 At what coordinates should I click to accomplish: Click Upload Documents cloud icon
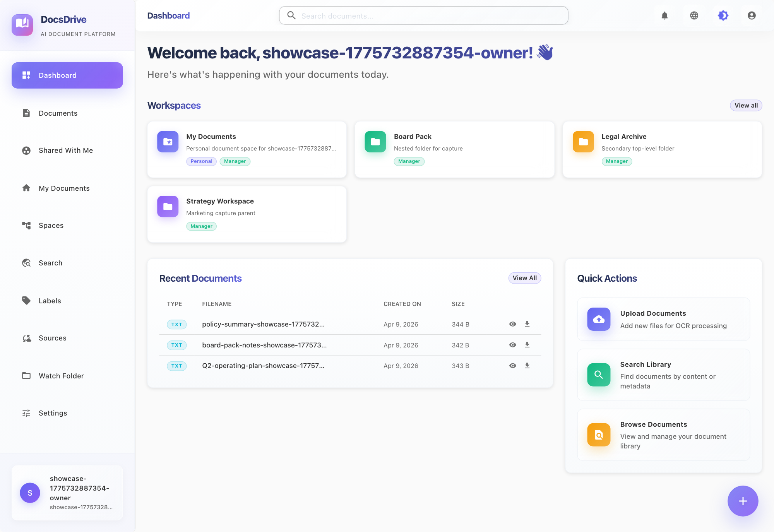(599, 319)
